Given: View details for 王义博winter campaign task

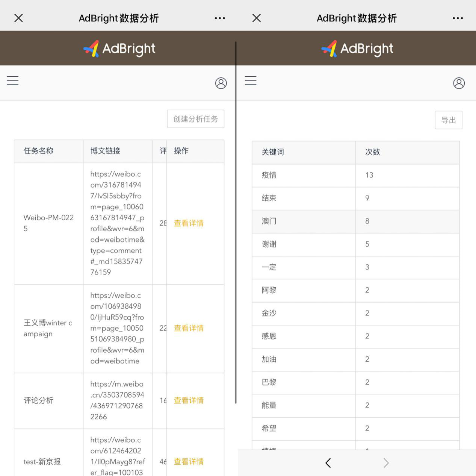Looking at the screenshot, I should click(189, 328).
